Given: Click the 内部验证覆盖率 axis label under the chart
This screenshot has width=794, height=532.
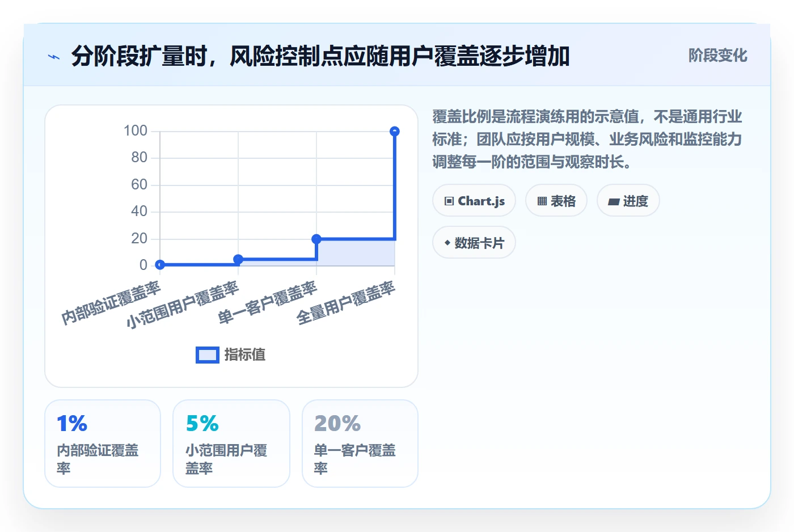Looking at the screenshot, I should click(112, 302).
